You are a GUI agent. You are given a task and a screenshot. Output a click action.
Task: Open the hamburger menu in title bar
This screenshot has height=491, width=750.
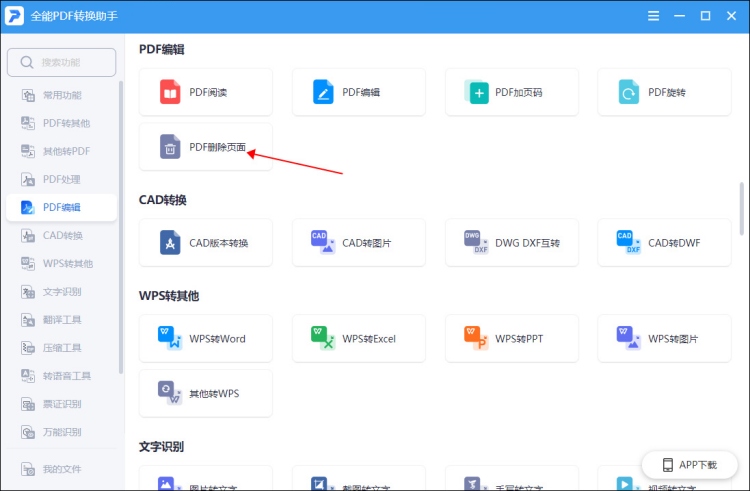(x=653, y=16)
